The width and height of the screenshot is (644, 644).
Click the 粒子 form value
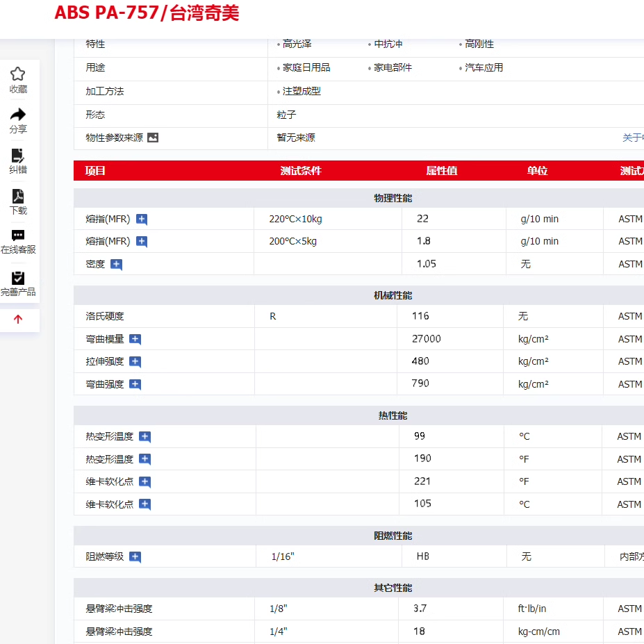click(286, 115)
